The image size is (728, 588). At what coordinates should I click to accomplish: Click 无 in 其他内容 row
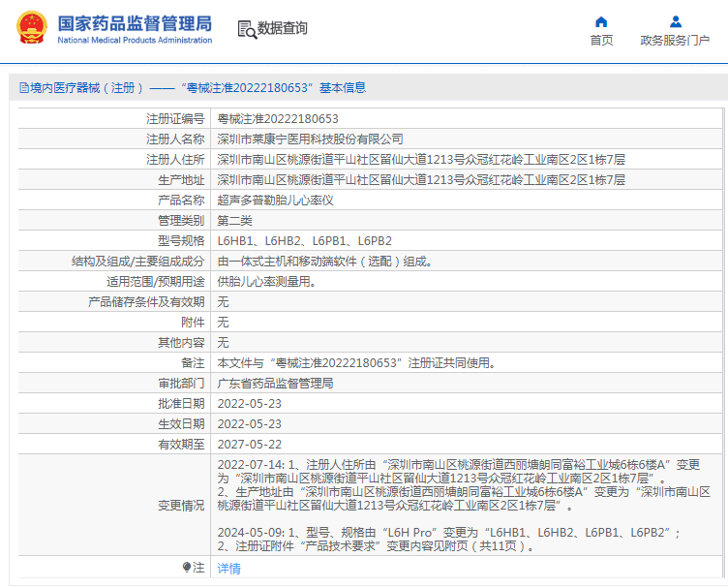pyautogui.click(x=223, y=343)
